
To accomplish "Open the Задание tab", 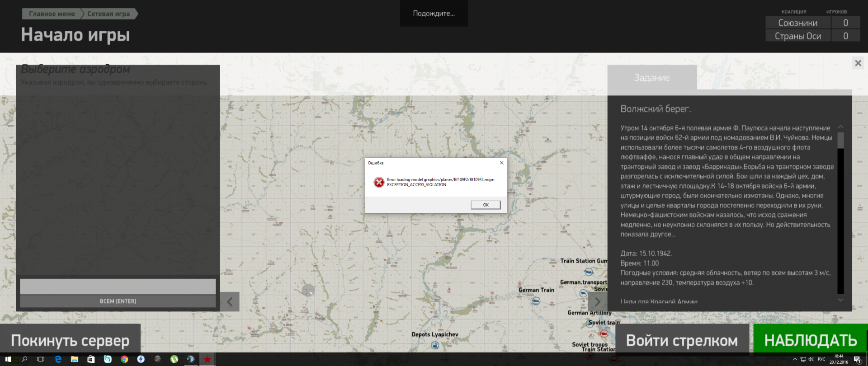I will pos(652,77).
